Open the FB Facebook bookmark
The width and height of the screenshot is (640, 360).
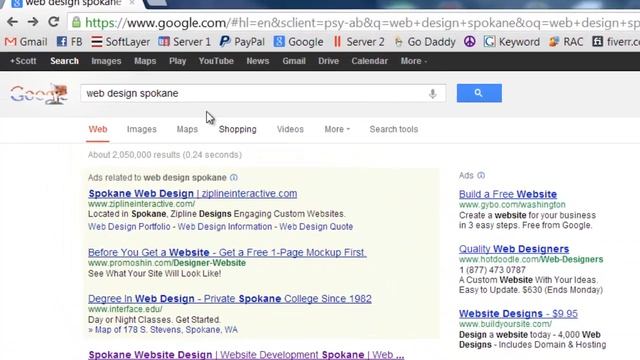[x=69, y=42]
